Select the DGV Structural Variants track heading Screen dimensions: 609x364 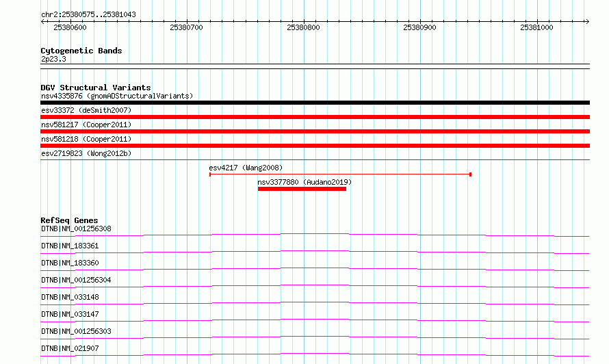pos(96,88)
